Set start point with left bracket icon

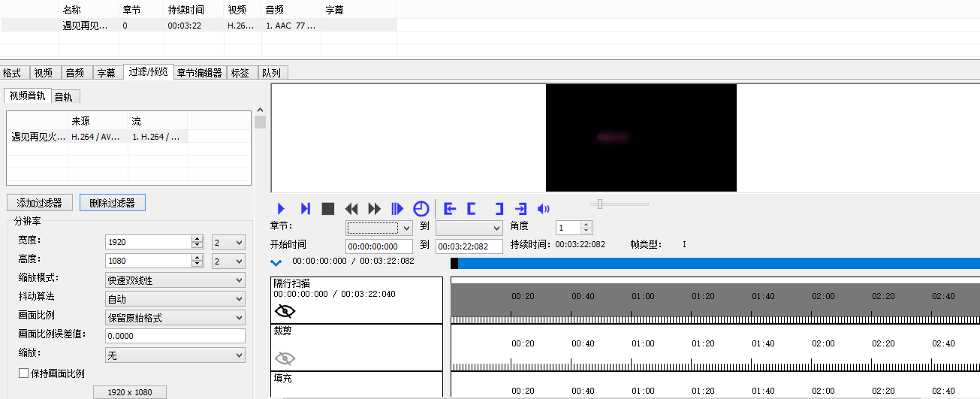(x=472, y=209)
